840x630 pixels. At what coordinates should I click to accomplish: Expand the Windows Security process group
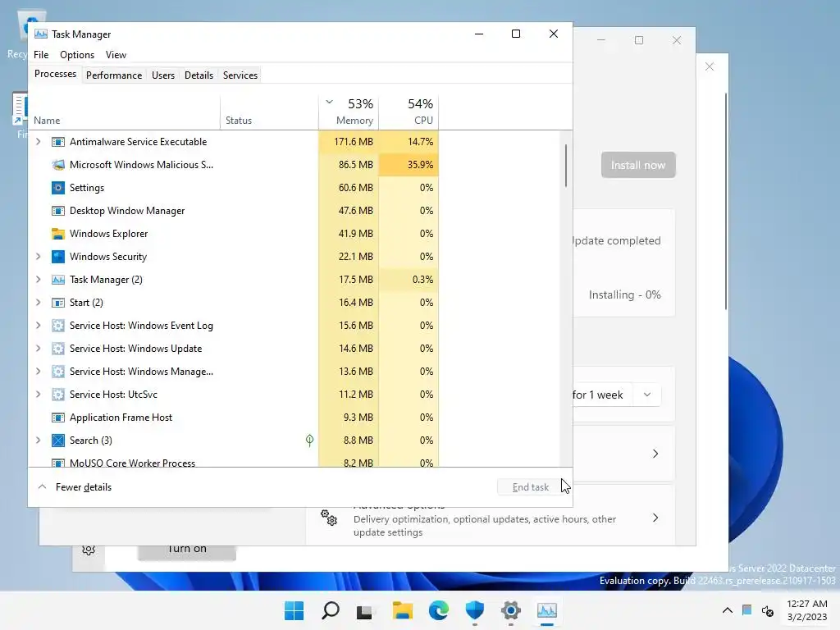38,257
